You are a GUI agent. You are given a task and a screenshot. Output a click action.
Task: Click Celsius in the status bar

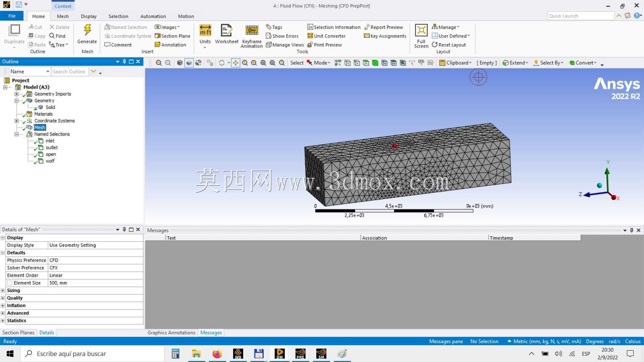tap(633, 341)
